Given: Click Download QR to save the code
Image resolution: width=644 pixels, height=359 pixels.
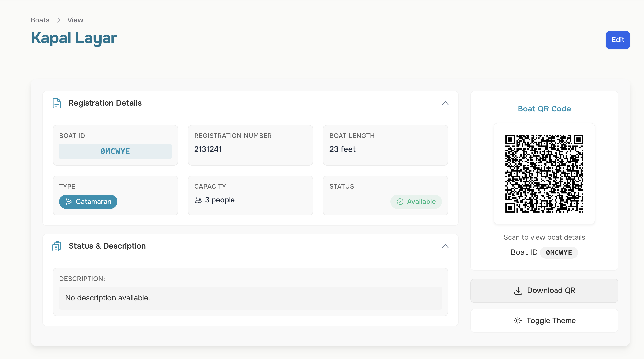Looking at the screenshot, I should pos(544,290).
